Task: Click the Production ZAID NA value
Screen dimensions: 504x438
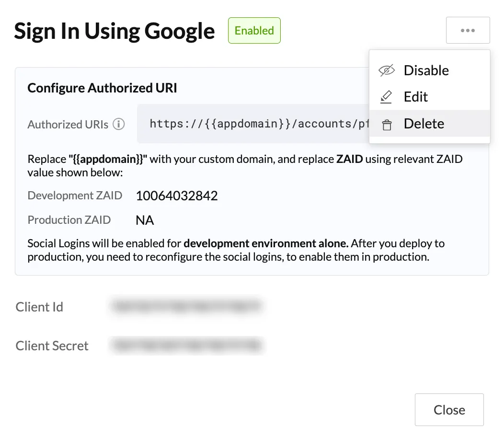Action: pyautogui.click(x=145, y=220)
